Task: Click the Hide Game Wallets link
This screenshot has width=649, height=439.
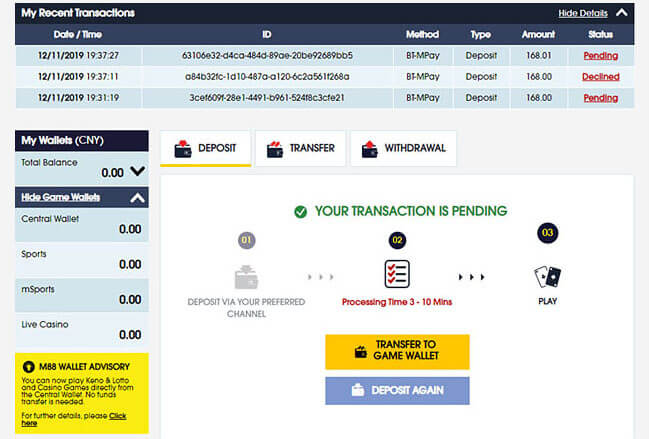Action: (59, 198)
